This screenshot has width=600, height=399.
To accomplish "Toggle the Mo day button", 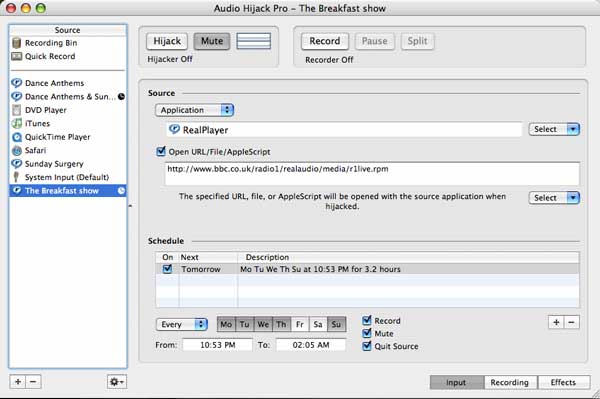I will pos(226,324).
